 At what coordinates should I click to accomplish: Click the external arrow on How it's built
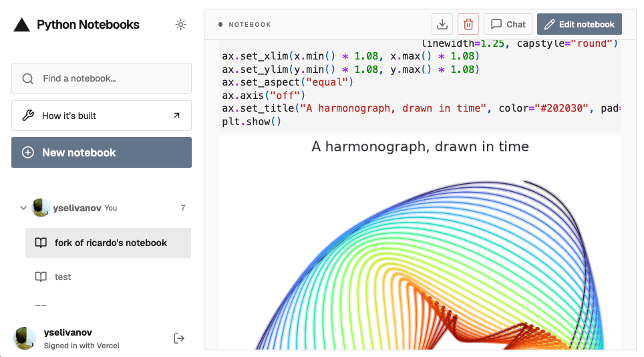[176, 116]
